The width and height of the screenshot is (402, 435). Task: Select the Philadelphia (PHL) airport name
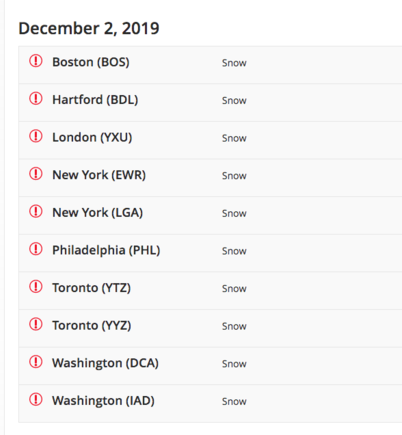[x=106, y=250]
